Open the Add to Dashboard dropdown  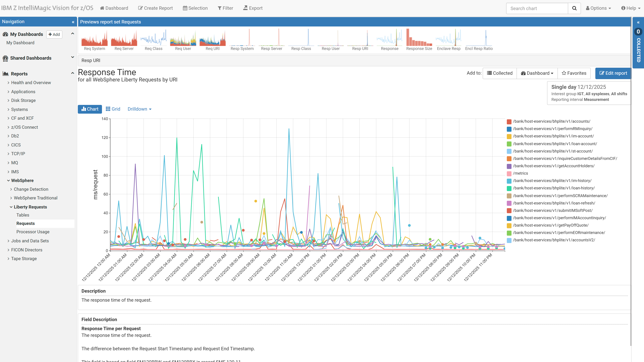(537, 73)
